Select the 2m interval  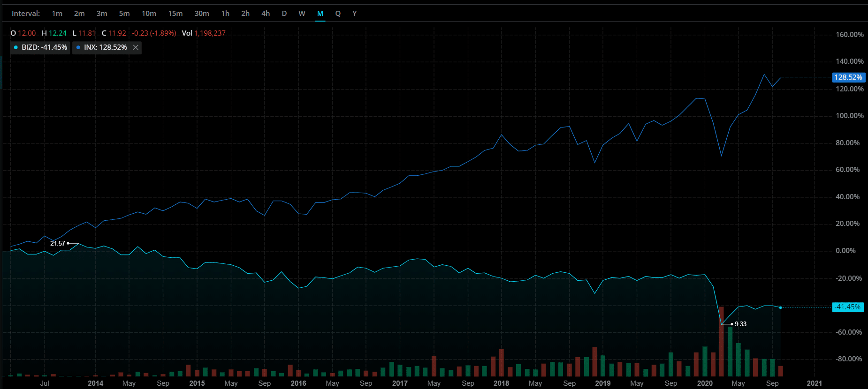[x=79, y=14]
